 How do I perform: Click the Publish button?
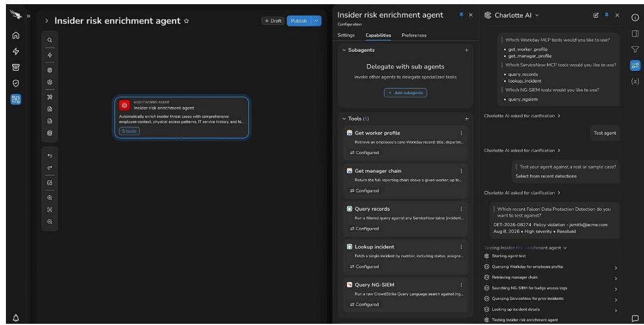(299, 21)
